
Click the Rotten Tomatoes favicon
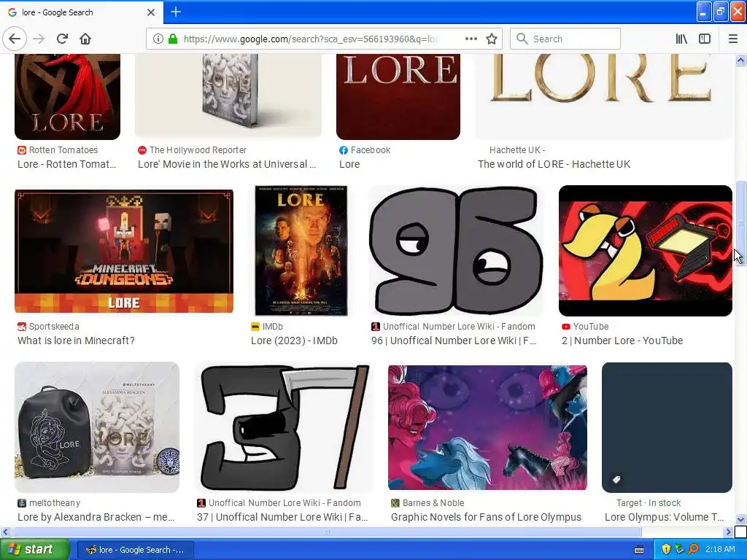(x=21, y=150)
